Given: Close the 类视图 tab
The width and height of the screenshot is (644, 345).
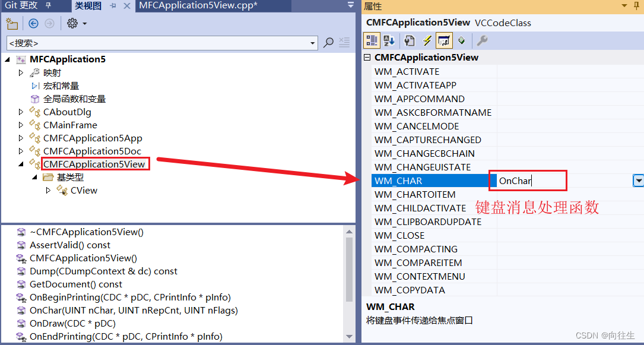Looking at the screenshot, I should (127, 5).
